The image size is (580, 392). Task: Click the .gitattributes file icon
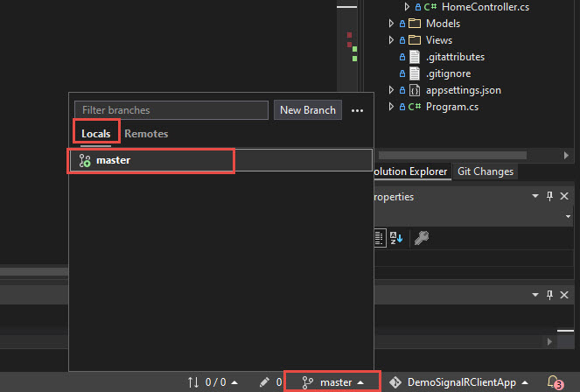415,57
